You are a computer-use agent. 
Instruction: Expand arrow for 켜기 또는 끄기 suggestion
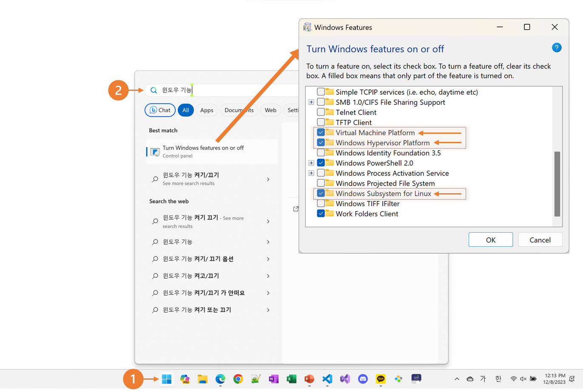pos(268,310)
